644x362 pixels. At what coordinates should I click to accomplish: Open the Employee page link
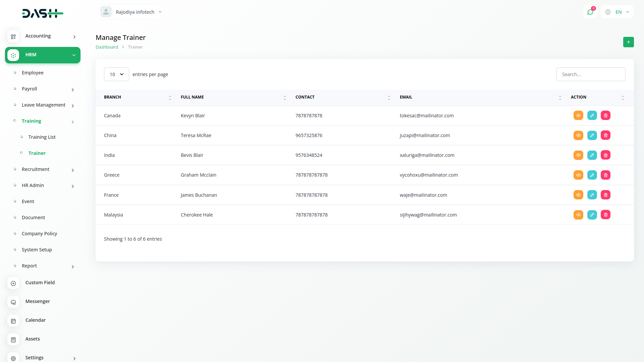[x=33, y=73]
